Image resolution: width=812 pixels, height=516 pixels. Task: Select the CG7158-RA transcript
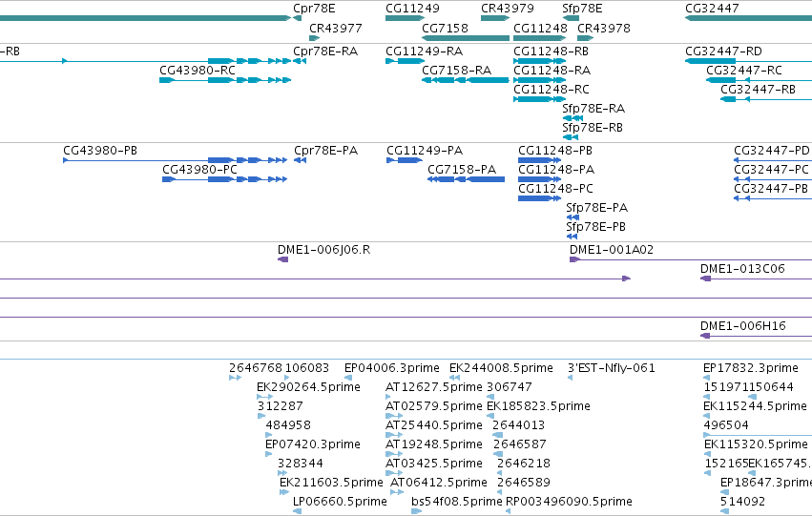click(x=465, y=80)
